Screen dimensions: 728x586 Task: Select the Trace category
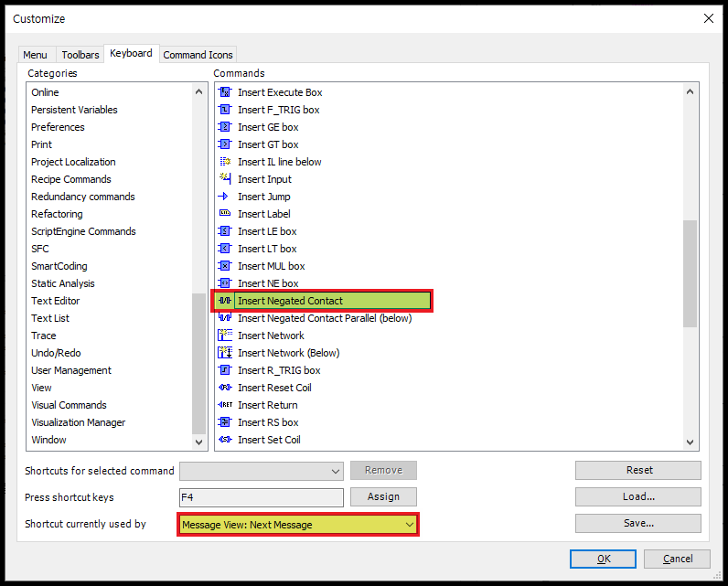point(44,335)
